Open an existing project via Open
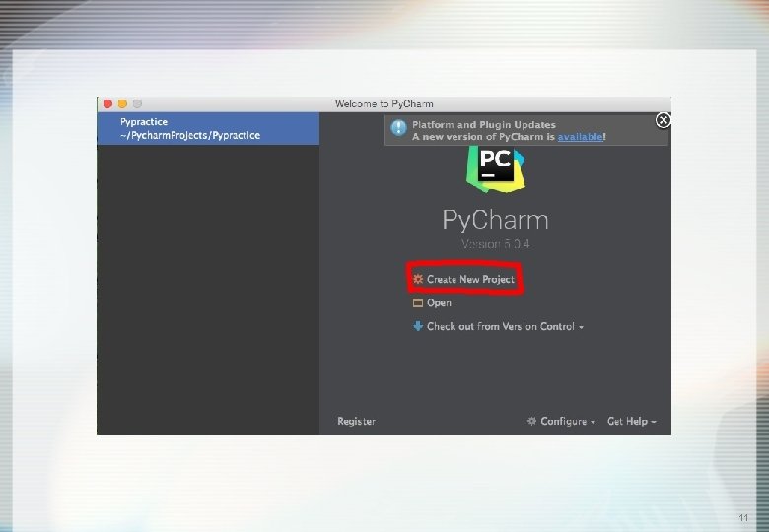Viewport: 769px width, 532px height. coord(439,303)
